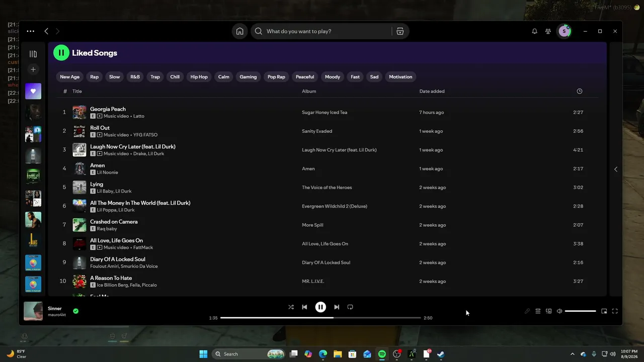Filter by Gaming genre chip
Image resolution: width=644 pixels, height=362 pixels.
[x=248, y=77]
